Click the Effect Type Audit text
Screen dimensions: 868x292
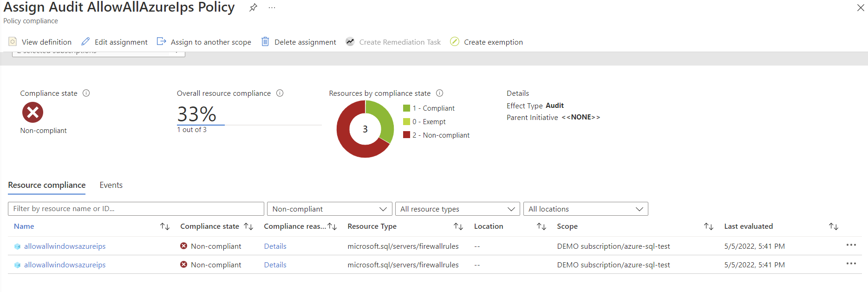[x=535, y=106]
